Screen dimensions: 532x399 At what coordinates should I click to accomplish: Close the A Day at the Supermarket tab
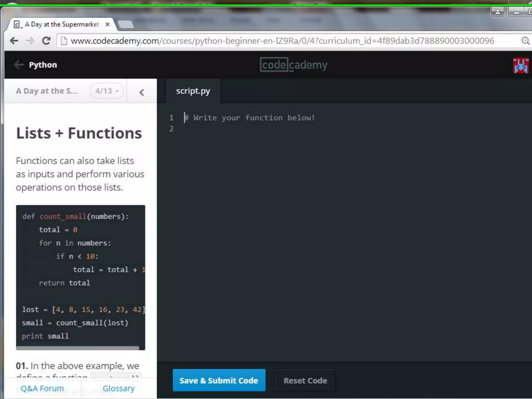(107, 24)
